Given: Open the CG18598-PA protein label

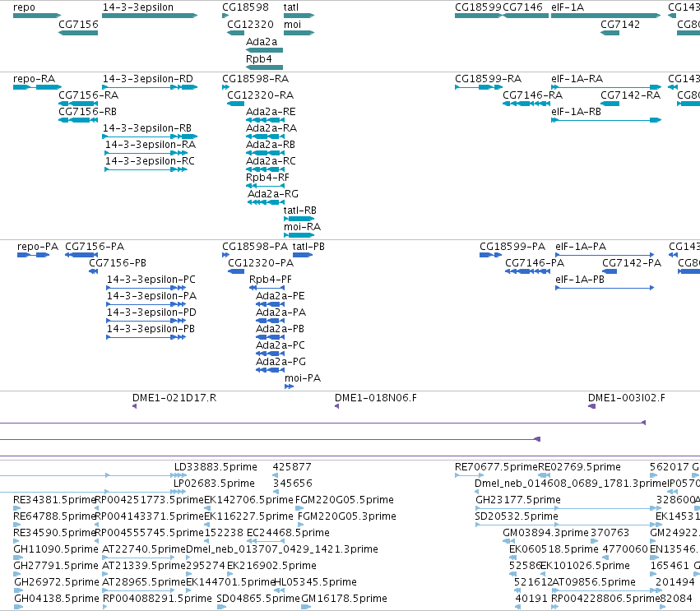Looking at the screenshot, I should pyautogui.click(x=255, y=247).
